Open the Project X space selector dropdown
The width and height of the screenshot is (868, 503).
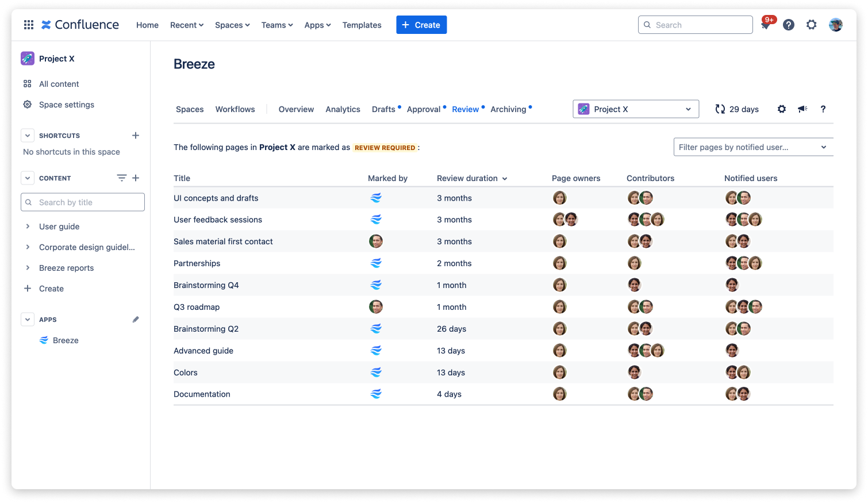(636, 109)
